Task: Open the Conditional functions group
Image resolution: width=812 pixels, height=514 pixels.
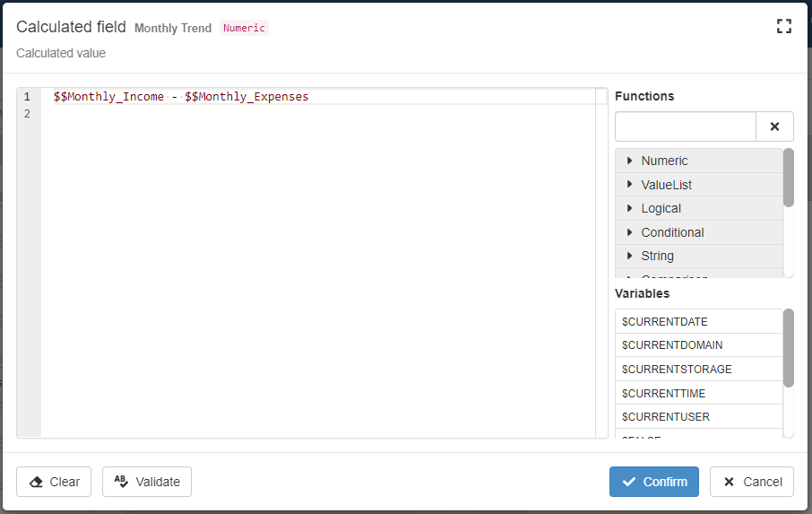Action: [x=672, y=232]
